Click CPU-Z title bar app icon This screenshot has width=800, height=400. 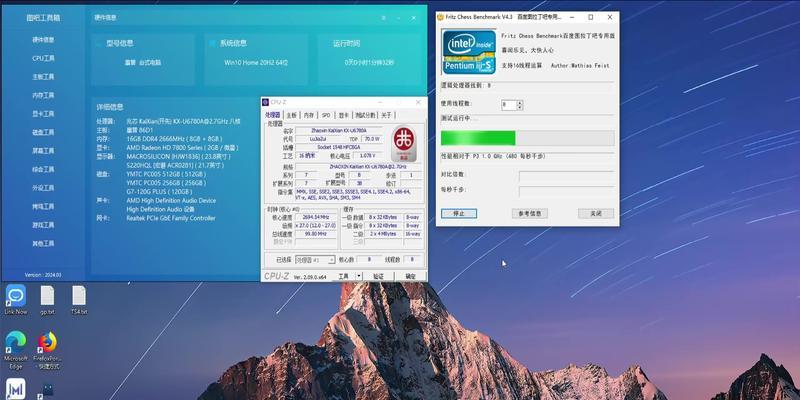tap(265, 102)
